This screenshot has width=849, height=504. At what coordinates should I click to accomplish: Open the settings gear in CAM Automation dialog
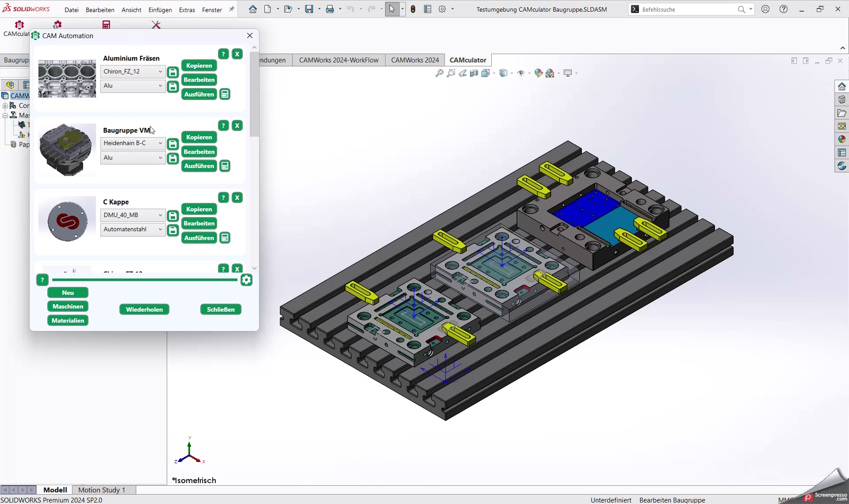pyautogui.click(x=247, y=280)
